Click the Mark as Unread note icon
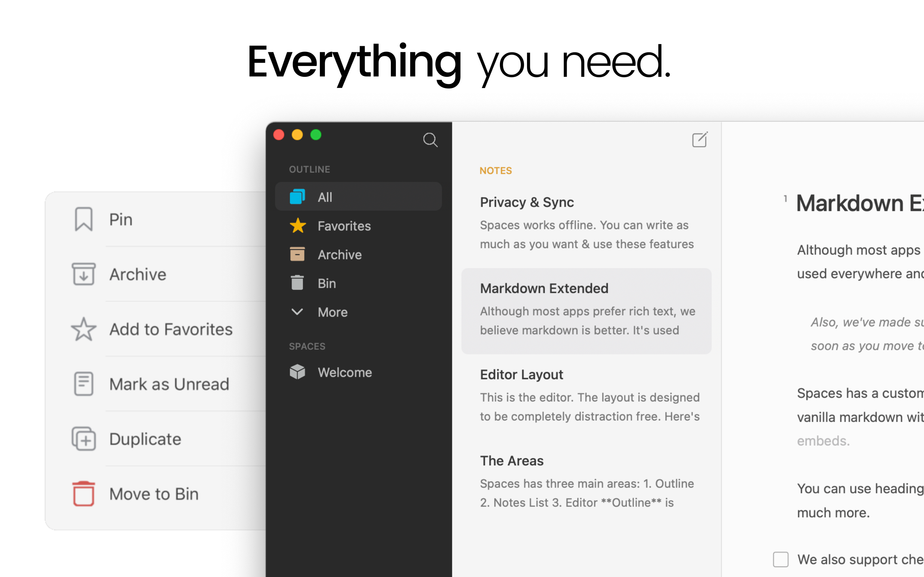 coord(84,384)
